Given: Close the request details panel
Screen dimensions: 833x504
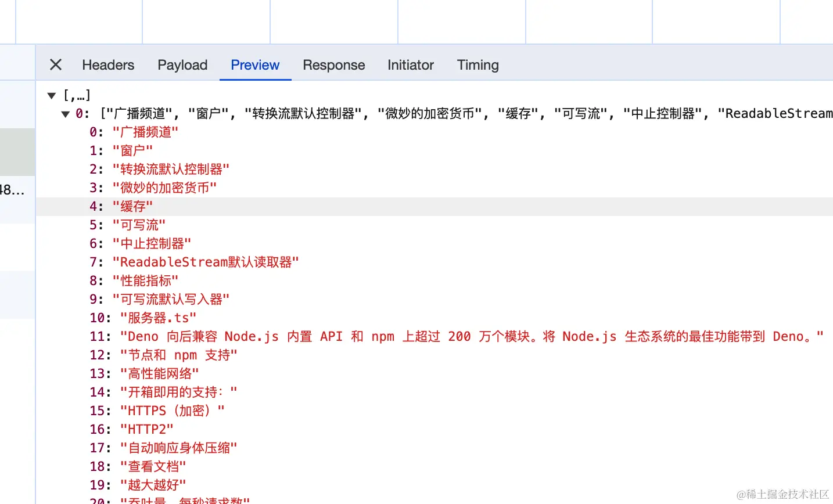Looking at the screenshot, I should pos(56,64).
